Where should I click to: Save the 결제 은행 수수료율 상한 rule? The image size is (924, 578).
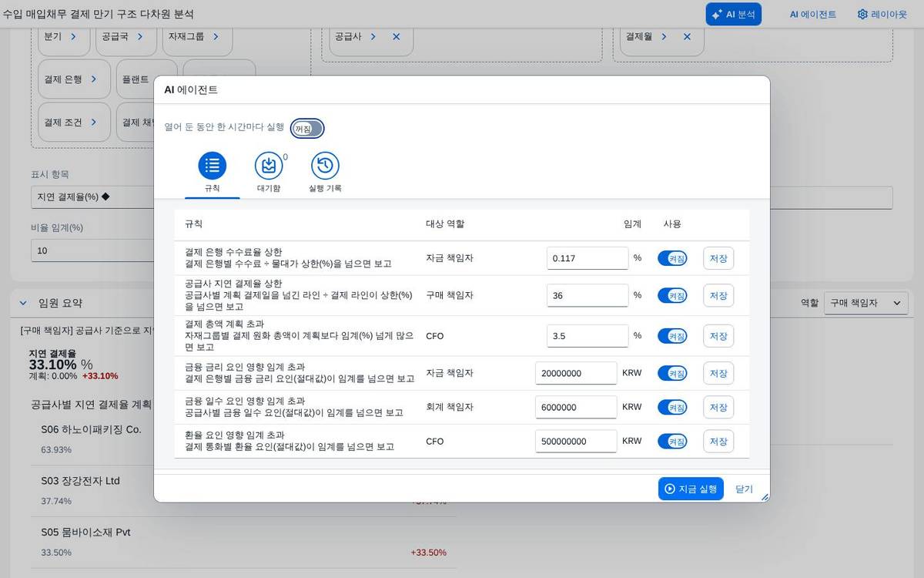718,258
